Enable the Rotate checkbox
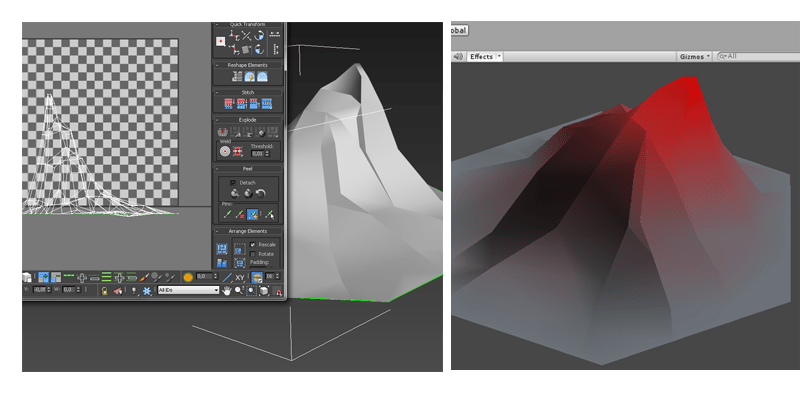Screen dimensions: 800x400 tap(253, 254)
